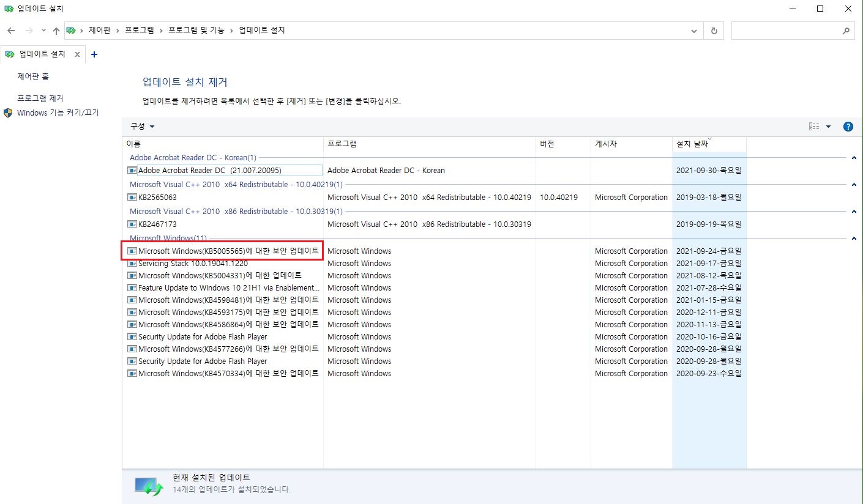Image resolution: width=863 pixels, height=504 pixels.
Task: Select KB4593175 security update row
Action: [x=435, y=312]
